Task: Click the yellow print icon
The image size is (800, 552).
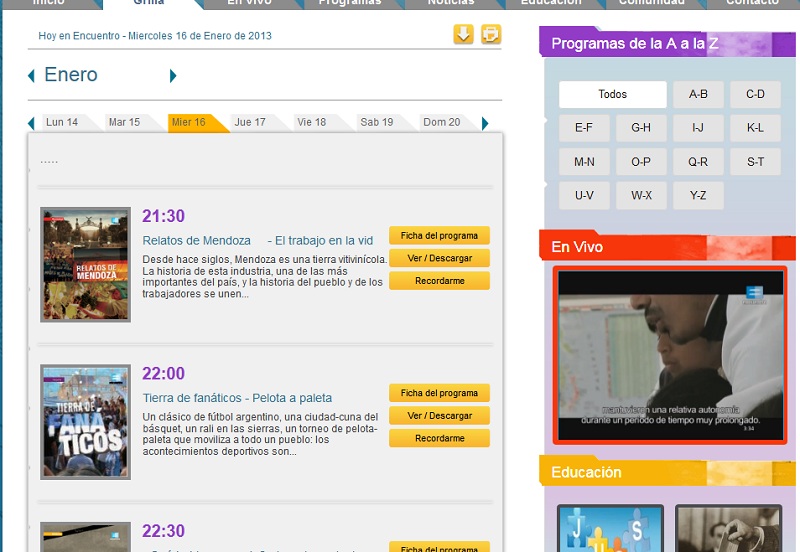Action: click(490, 35)
